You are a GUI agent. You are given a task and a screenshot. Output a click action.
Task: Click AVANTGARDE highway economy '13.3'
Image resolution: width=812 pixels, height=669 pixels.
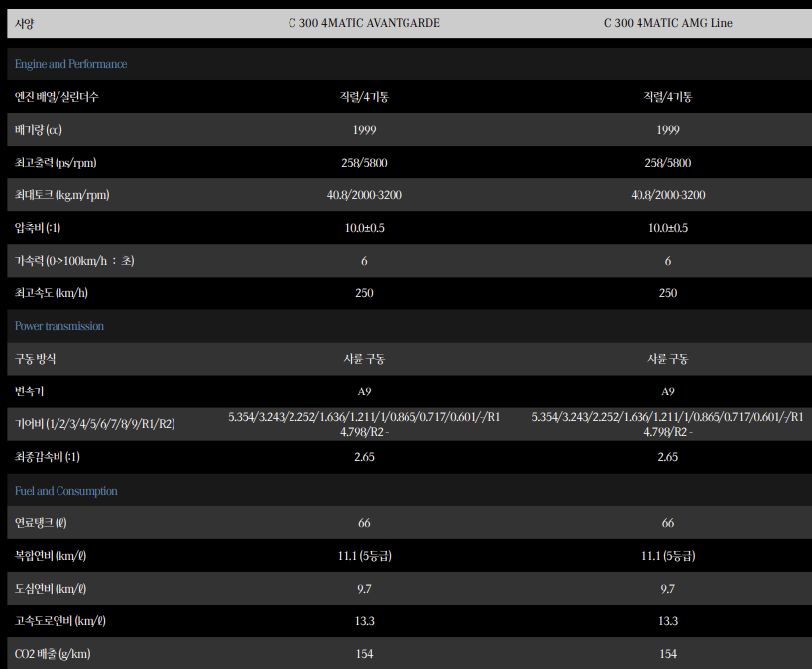pyautogui.click(x=364, y=621)
